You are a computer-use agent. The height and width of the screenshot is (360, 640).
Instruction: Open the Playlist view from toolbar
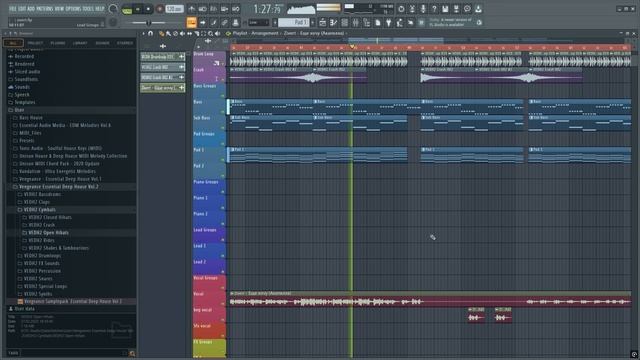[x=322, y=22]
